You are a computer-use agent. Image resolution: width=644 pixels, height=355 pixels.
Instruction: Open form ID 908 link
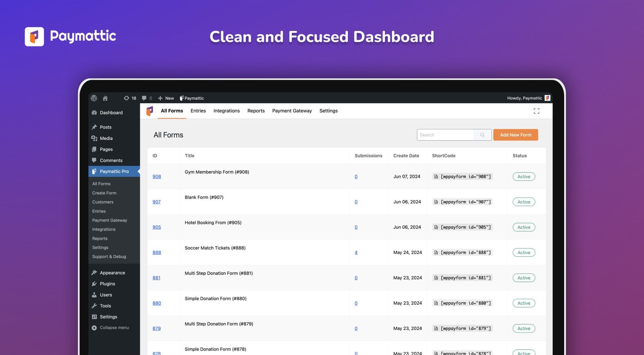click(157, 177)
